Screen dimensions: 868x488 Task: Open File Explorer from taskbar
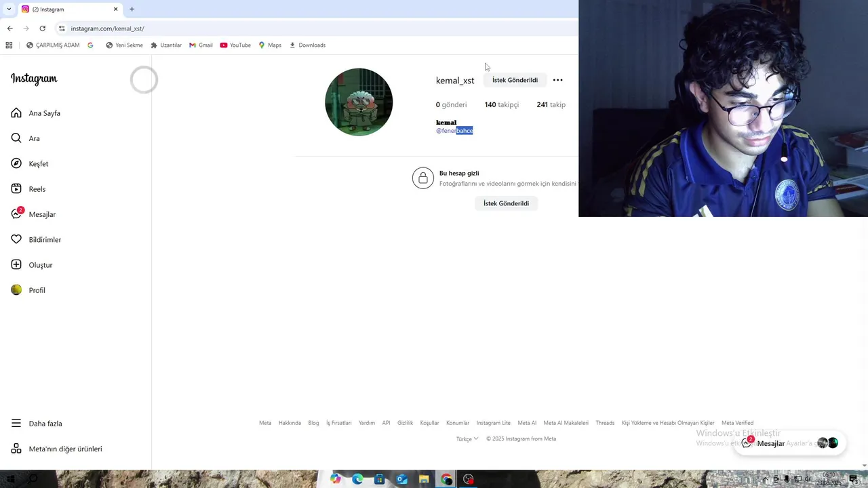point(424,479)
